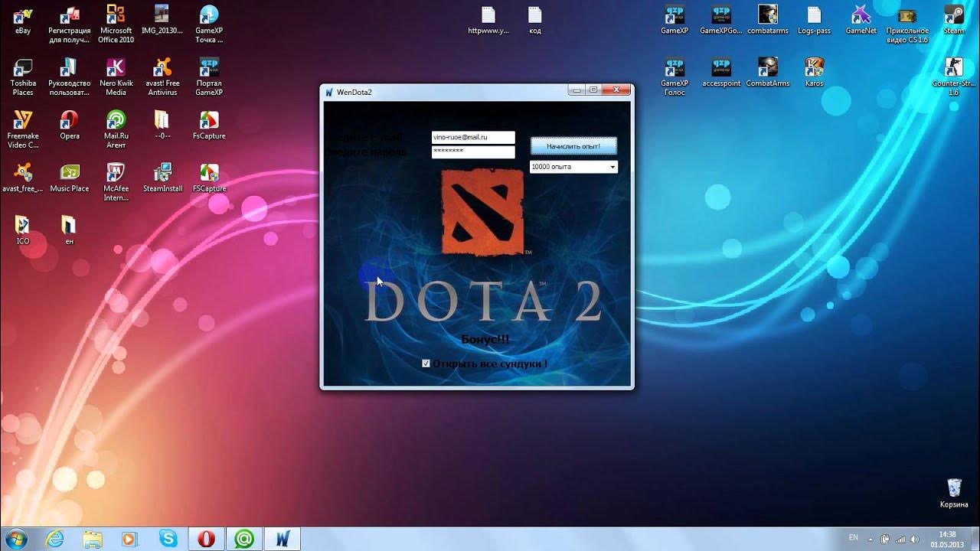Image resolution: width=980 pixels, height=551 pixels.
Task: Click the network signal tray icon
Action: (900, 539)
